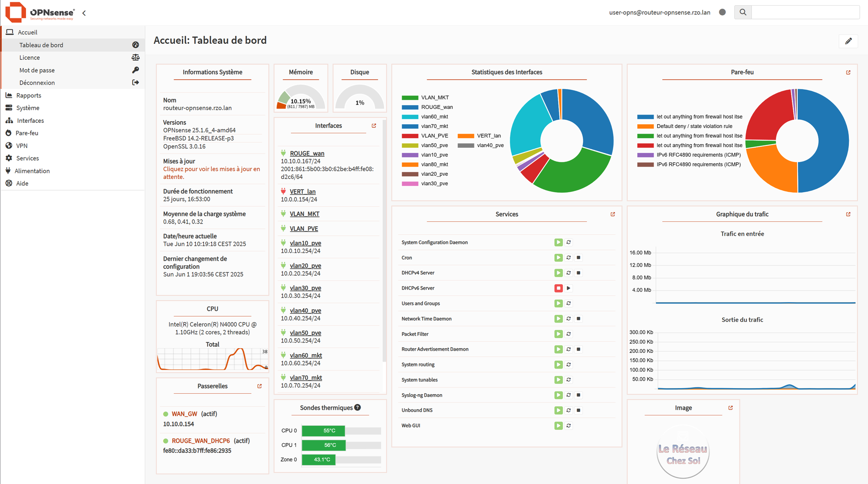Start the DHCPv6 Server service
This screenshot has width=868, height=484.
pos(569,288)
